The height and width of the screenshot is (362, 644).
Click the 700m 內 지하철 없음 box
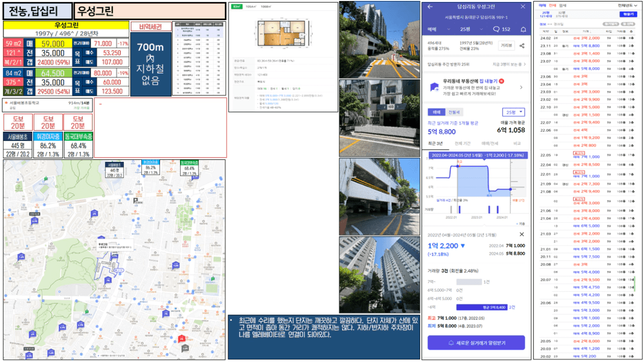click(151, 64)
